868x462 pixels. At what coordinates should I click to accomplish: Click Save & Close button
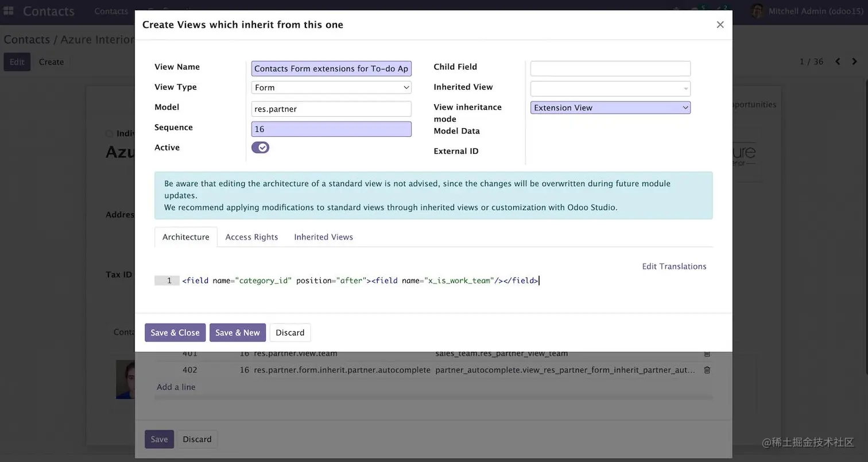(x=175, y=333)
